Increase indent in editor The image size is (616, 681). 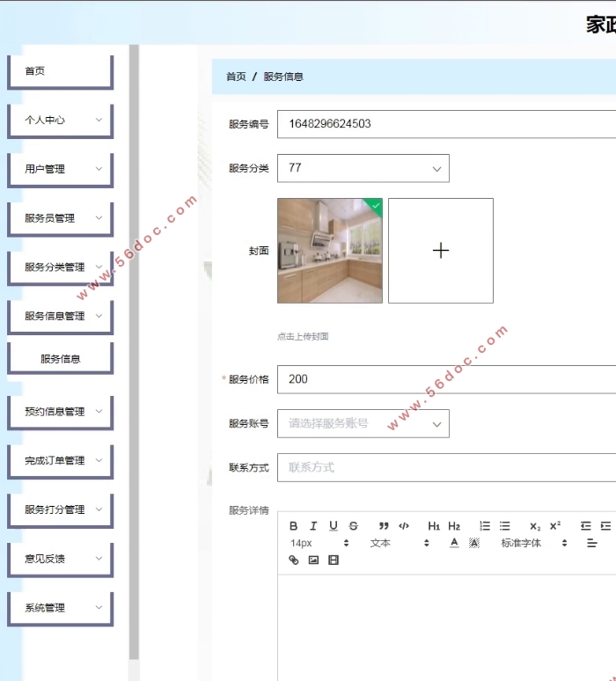tap(605, 526)
